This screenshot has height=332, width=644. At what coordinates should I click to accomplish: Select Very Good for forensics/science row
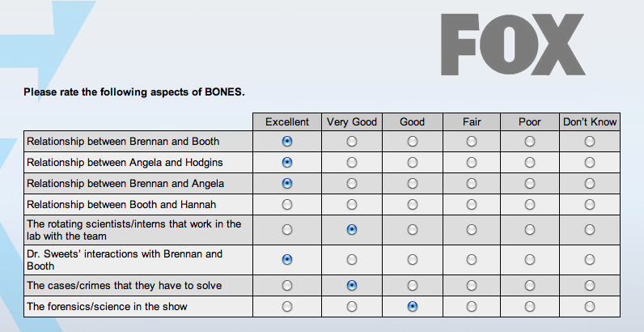(x=352, y=307)
